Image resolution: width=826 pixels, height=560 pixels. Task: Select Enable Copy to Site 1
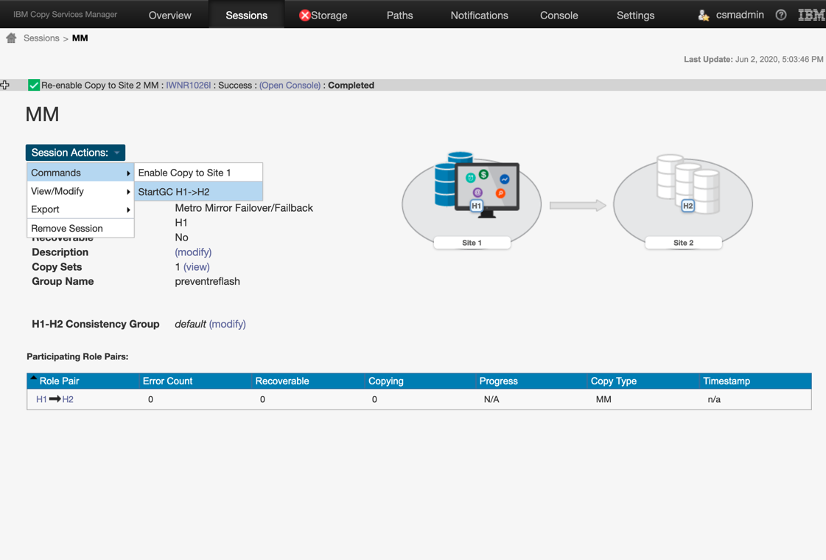[199, 173]
